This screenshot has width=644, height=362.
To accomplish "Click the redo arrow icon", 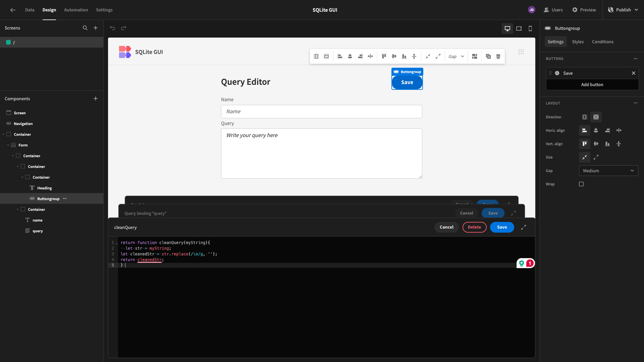I will click(x=124, y=28).
